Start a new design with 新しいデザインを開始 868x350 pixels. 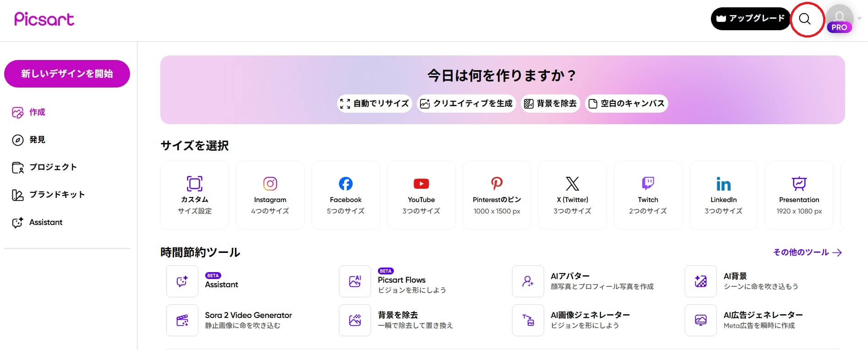(67, 74)
